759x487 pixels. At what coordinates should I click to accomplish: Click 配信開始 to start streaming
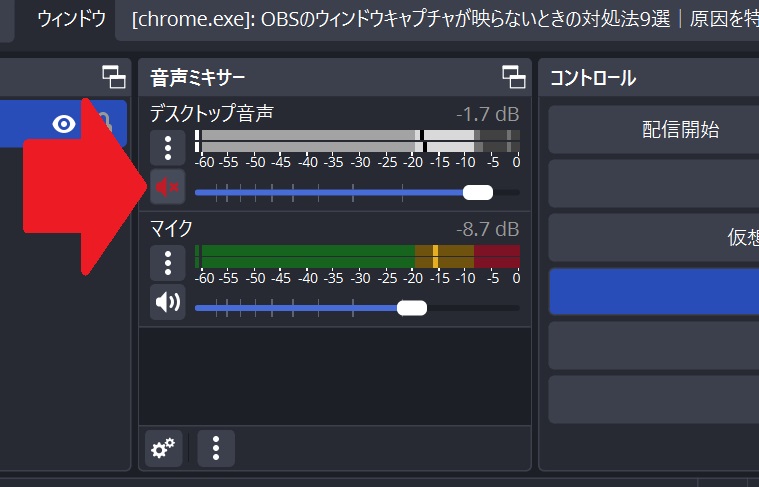pos(654,130)
